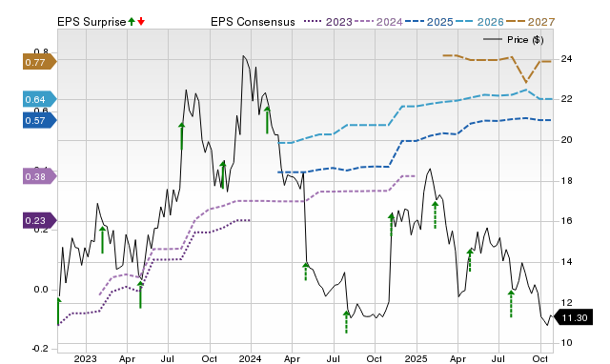Click the dark blue 0.57 value tag
Screen dimensions: 610x364
pyautogui.click(x=40, y=121)
